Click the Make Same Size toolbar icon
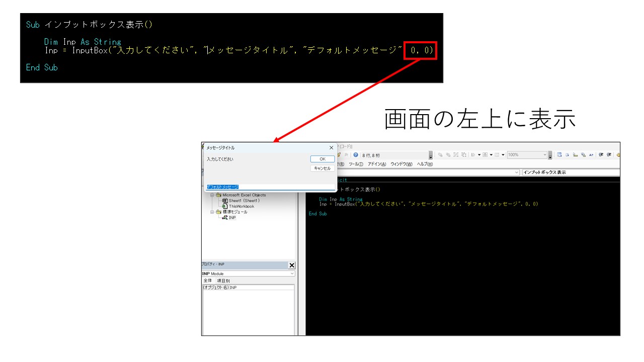This screenshot has width=644, height=362. [497, 155]
